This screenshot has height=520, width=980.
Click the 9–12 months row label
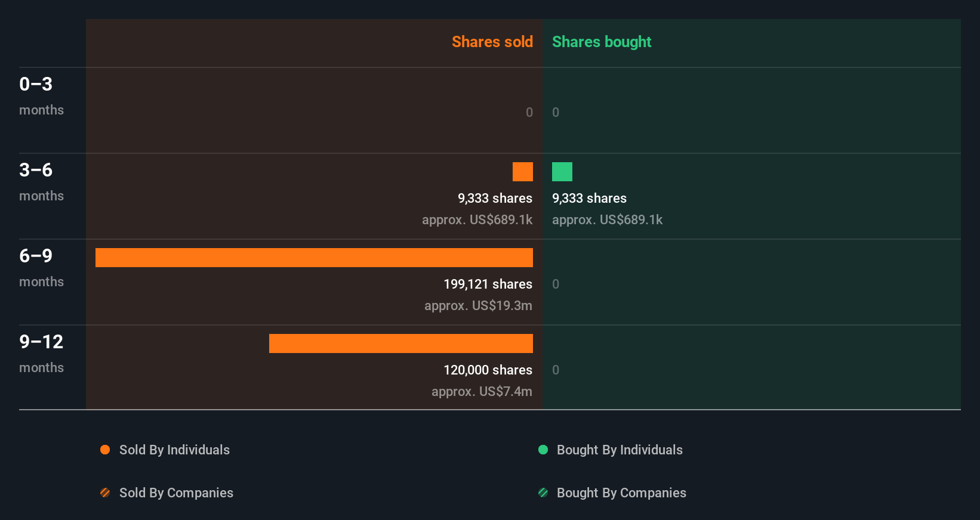(41, 353)
